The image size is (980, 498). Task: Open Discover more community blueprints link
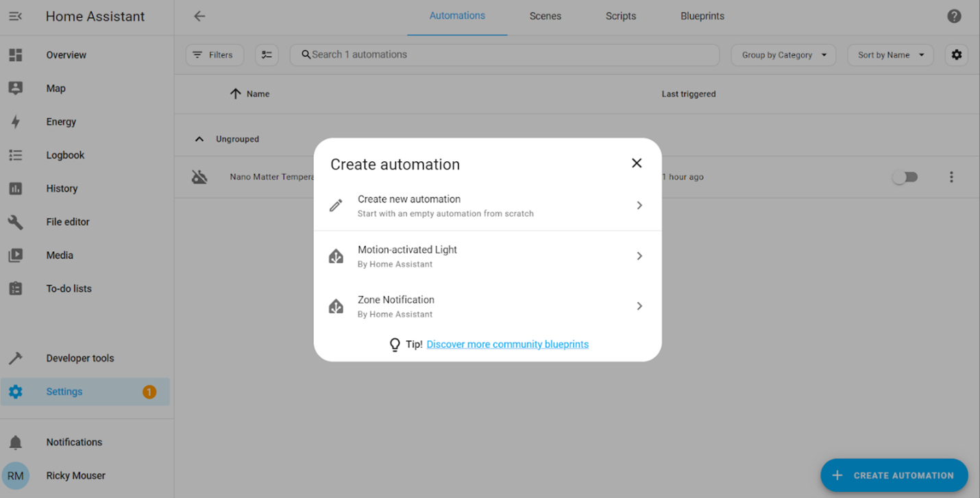coord(508,344)
